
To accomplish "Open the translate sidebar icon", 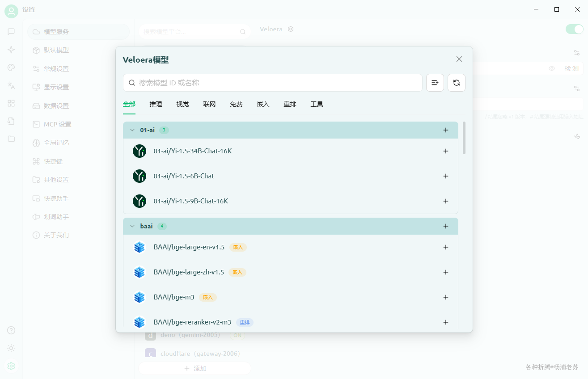I will (11, 85).
